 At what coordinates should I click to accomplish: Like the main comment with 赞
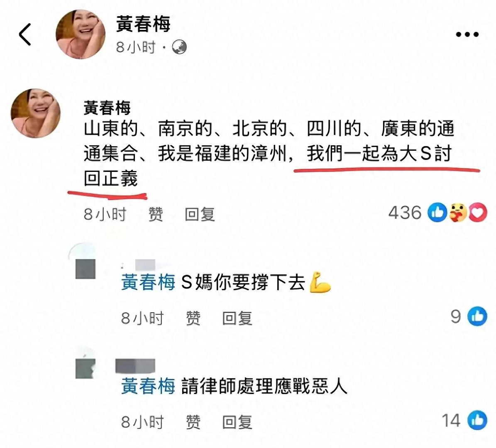point(156,214)
